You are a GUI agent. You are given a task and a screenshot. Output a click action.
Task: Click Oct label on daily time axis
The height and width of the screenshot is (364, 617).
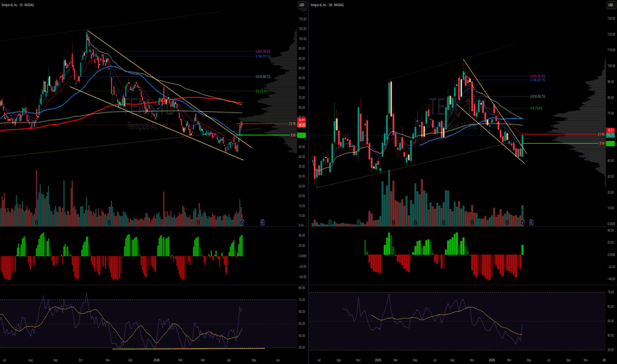pyautogui.click(x=80, y=360)
